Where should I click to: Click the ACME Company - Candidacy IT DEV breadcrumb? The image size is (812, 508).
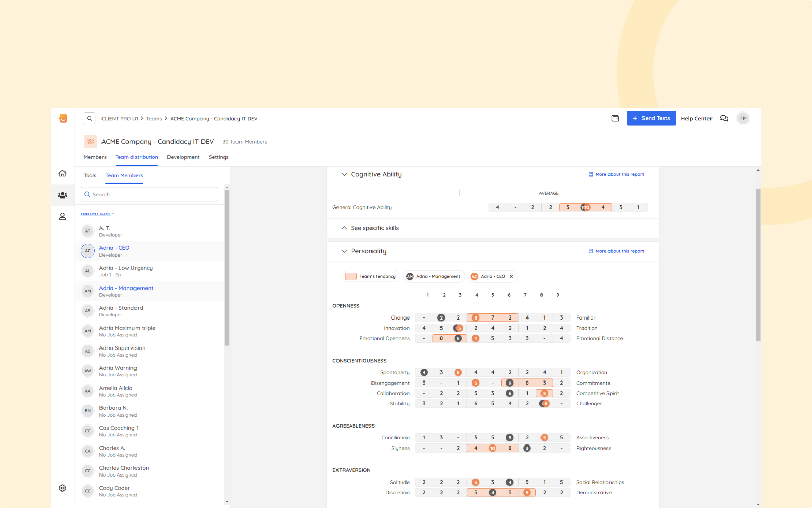click(x=214, y=119)
